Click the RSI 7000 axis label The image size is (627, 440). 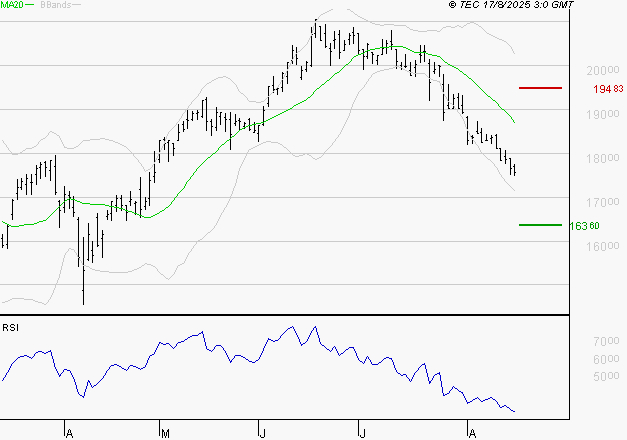click(x=599, y=342)
